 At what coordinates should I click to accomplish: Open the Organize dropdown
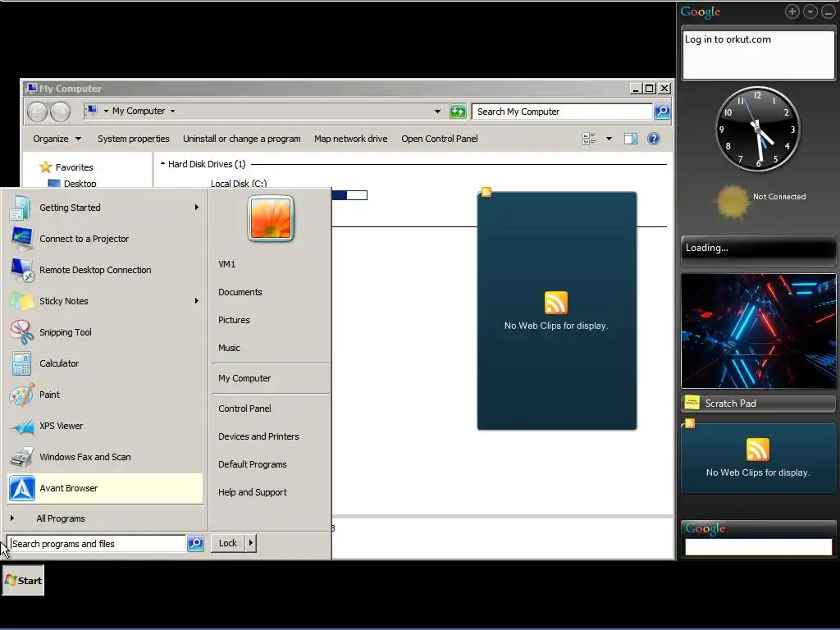pyautogui.click(x=57, y=139)
